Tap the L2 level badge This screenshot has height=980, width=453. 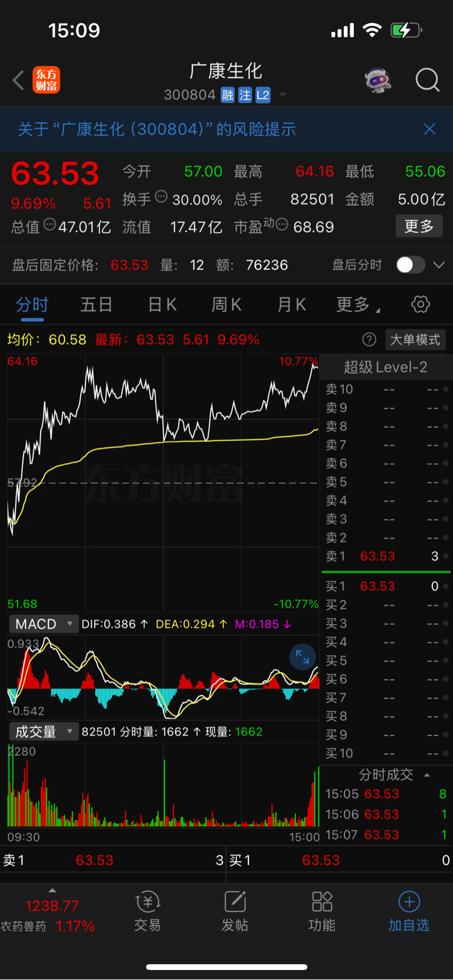click(x=263, y=95)
